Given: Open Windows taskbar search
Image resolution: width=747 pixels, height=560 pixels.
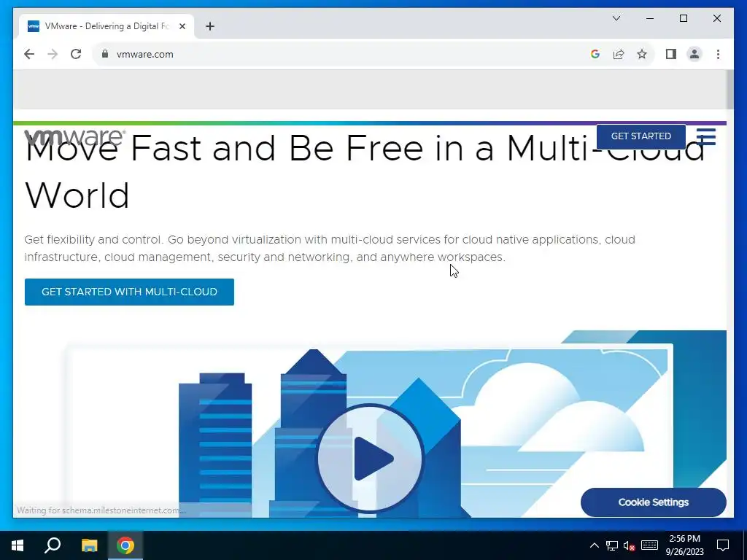Looking at the screenshot, I should click(x=53, y=545).
